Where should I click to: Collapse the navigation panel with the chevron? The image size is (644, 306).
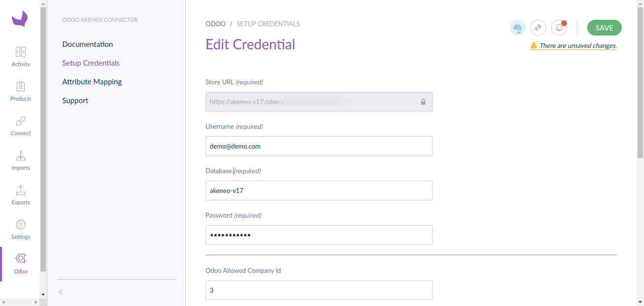click(x=60, y=292)
